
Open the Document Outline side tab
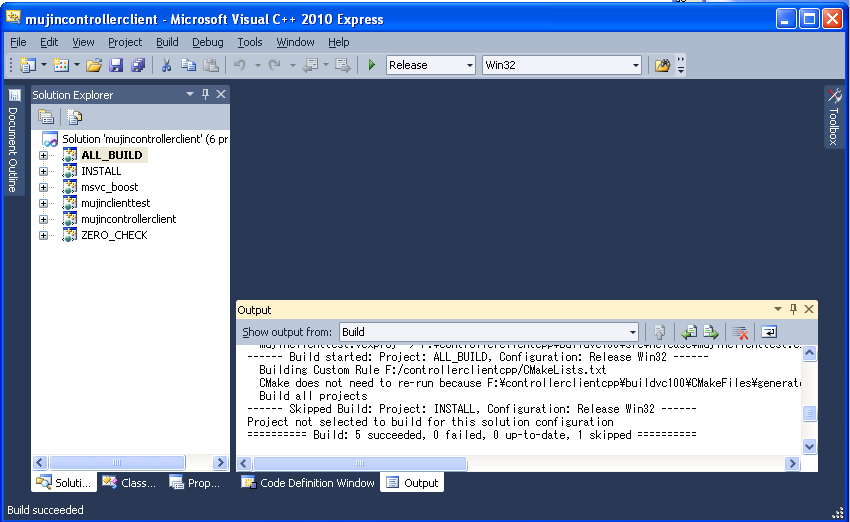click(x=13, y=141)
